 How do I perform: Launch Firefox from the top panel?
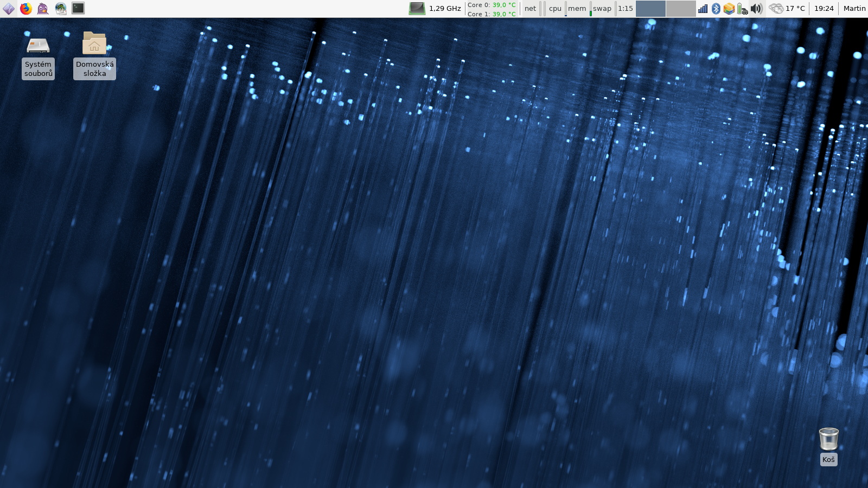[26, 8]
